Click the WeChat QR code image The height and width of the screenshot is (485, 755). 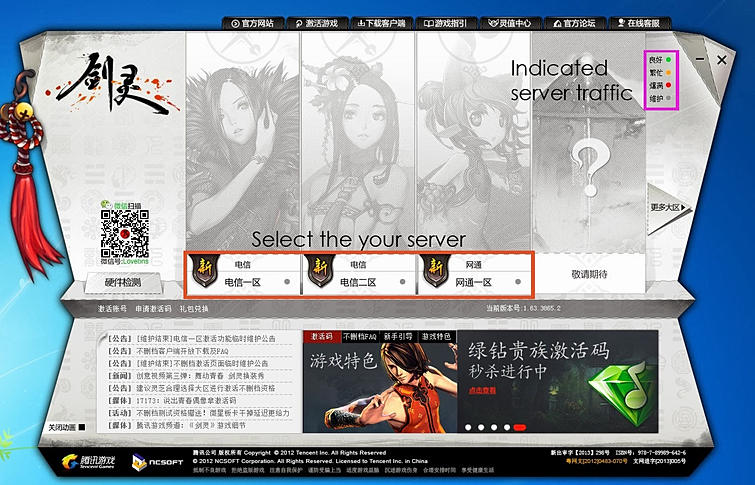coord(125,234)
